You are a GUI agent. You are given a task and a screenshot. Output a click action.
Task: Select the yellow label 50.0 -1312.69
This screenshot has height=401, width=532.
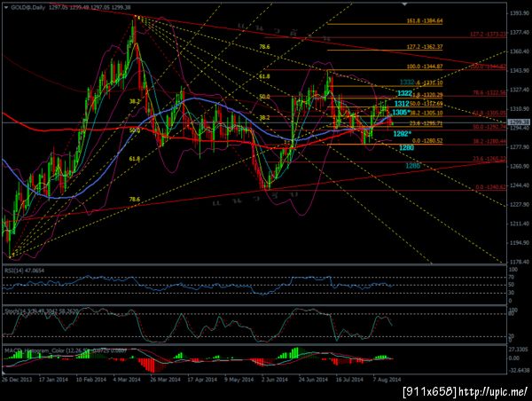tap(426, 104)
